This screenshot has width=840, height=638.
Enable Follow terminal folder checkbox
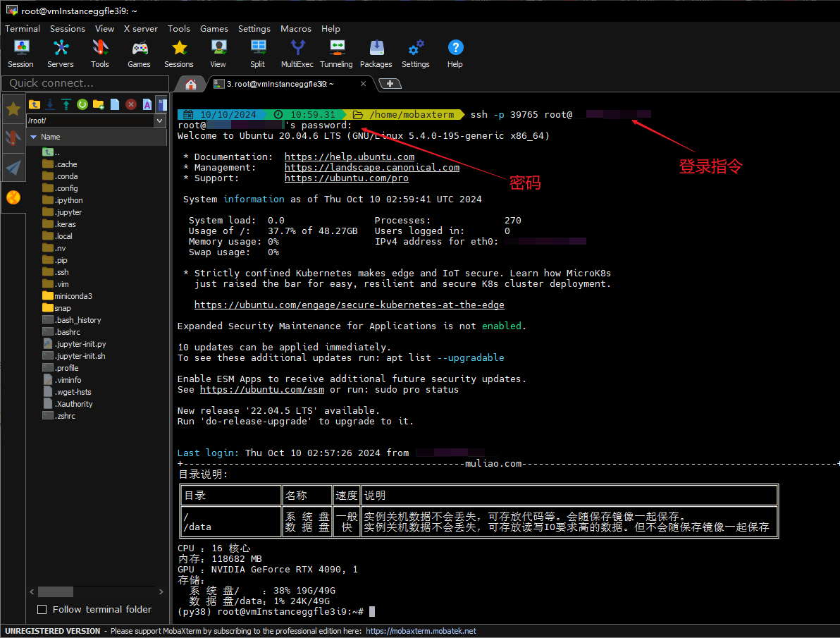click(42, 609)
